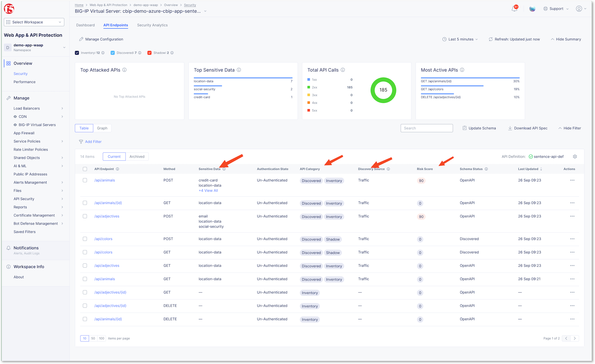Show the Archived endpoints tab
The width and height of the screenshot is (595, 364).
coord(137,157)
